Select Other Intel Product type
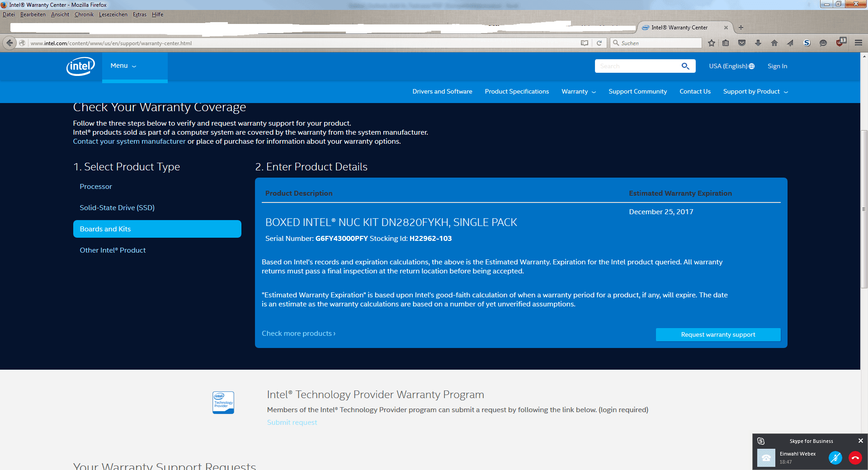 coord(113,250)
